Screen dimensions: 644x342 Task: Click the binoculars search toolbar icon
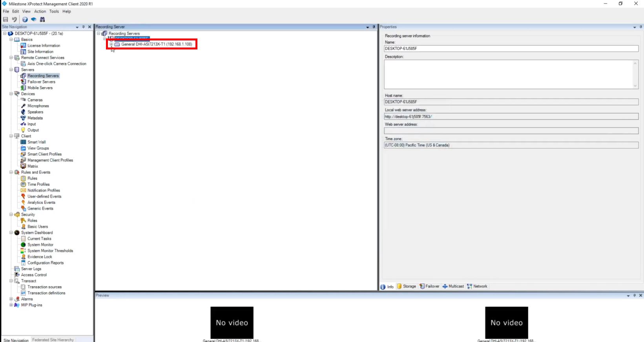[x=42, y=19]
